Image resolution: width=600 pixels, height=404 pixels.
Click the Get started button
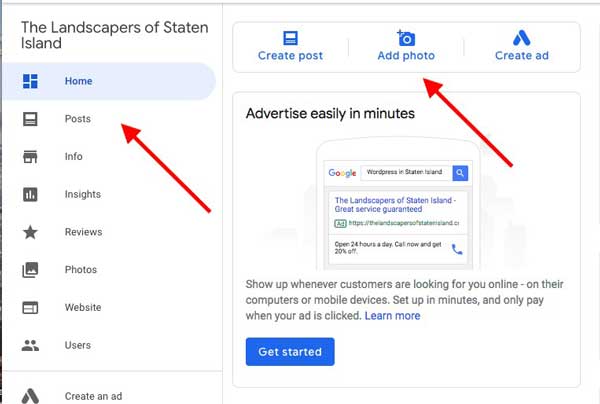pyautogui.click(x=290, y=352)
